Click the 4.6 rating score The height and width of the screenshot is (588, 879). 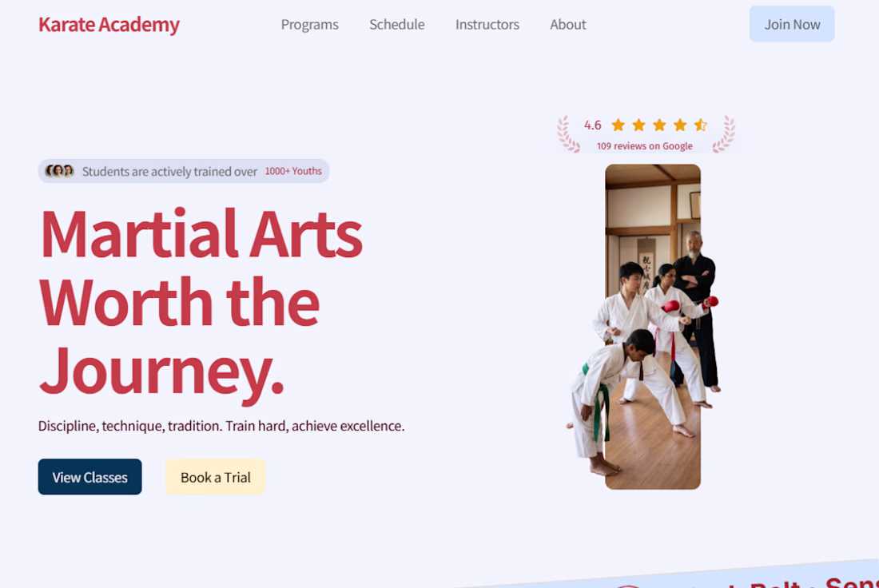tap(593, 125)
